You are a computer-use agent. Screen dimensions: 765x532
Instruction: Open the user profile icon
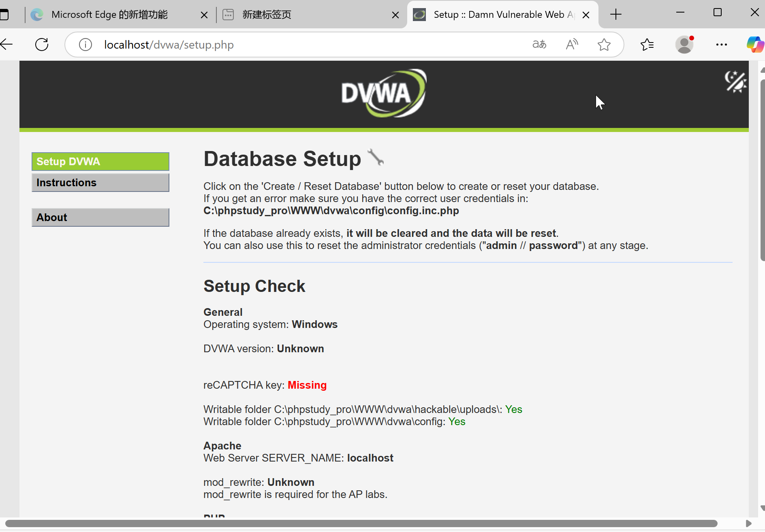point(684,45)
